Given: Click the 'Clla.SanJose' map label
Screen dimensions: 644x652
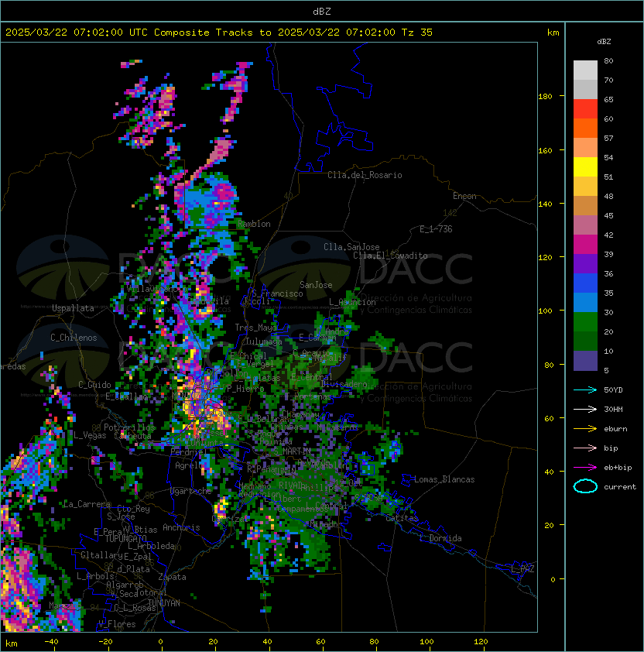Looking at the screenshot, I should pyautogui.click(x=351, y=247).
